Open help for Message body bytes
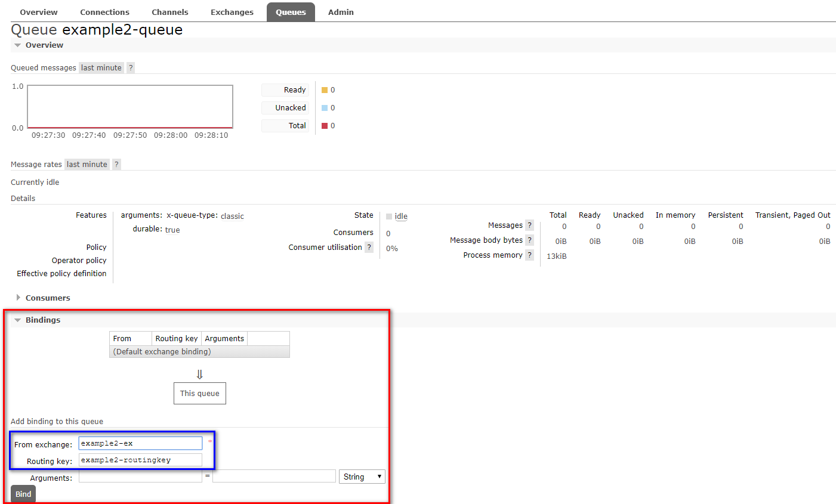Viewport: 836px width, 504px height. click(x=529, y=240)
